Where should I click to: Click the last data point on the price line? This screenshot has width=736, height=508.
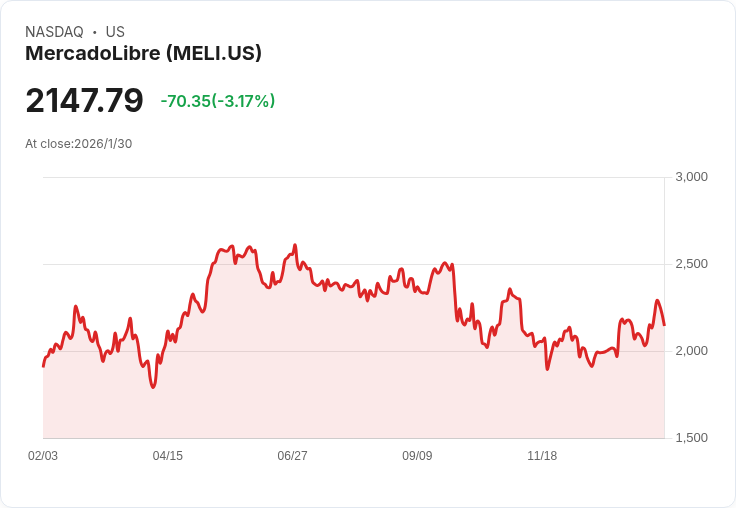pyautogui.click(x=664, y=324)
